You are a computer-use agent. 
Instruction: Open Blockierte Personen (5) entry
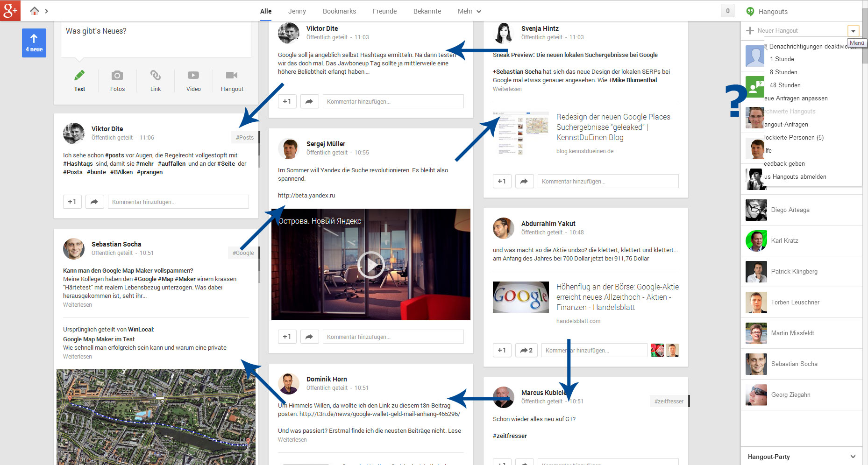click(x=794, y=137)
